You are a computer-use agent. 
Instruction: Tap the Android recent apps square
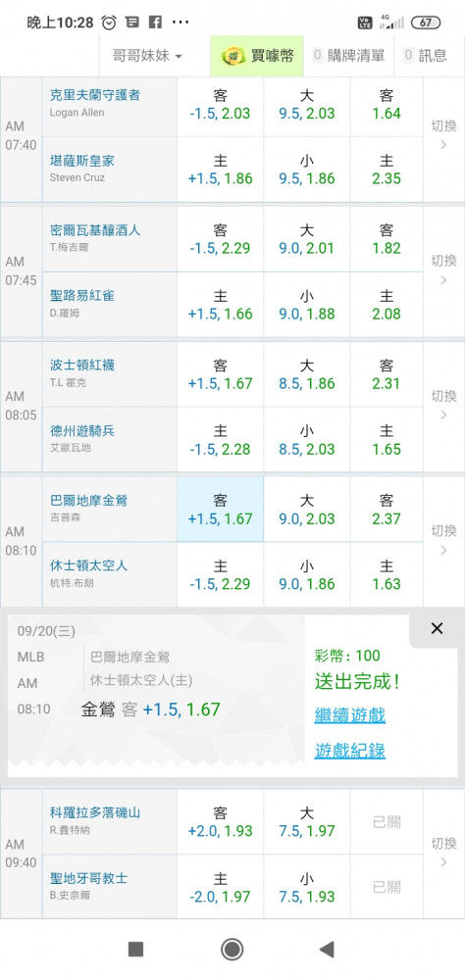point(135,950)
